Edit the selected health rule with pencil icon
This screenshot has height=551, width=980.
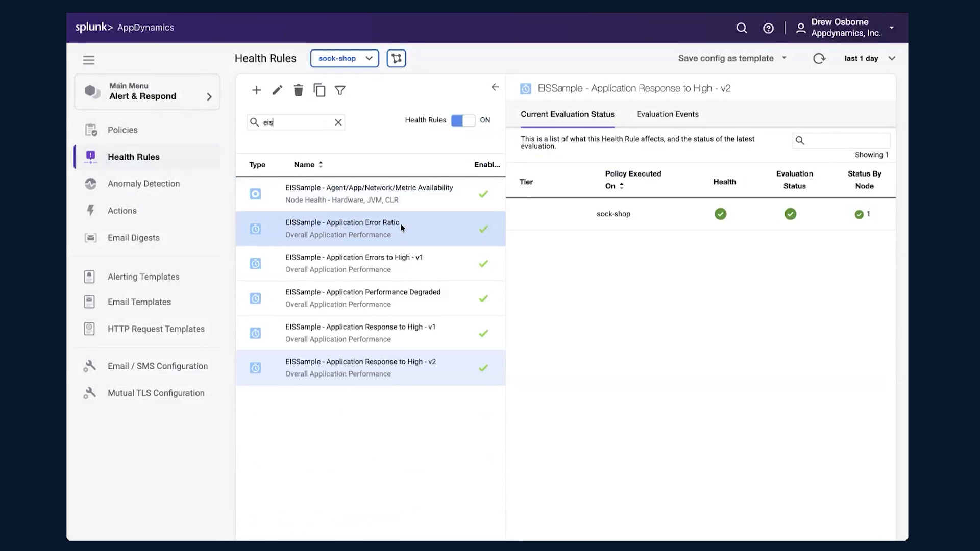277,90
